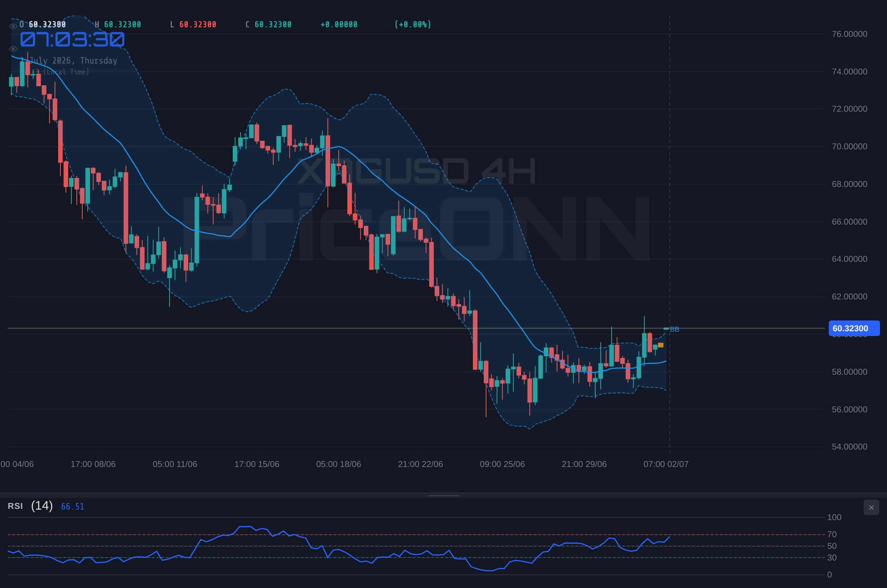Click the High value 60.32300

pos(123,24)
